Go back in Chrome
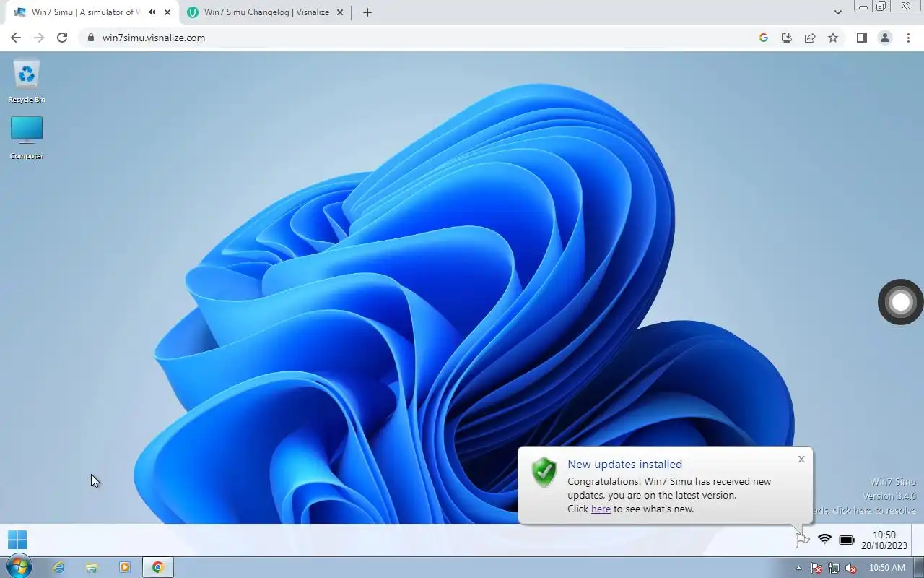The image size is (924, 578). tap(16, 38)
